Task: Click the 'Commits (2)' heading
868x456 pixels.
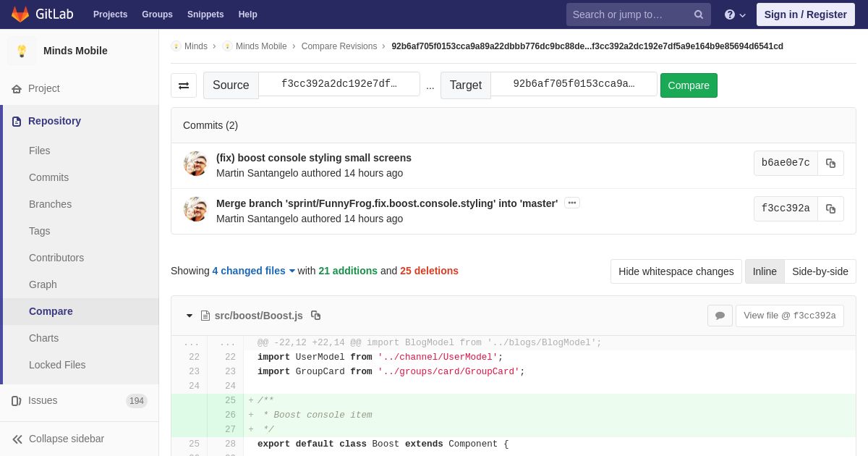Action: [210, 125]
